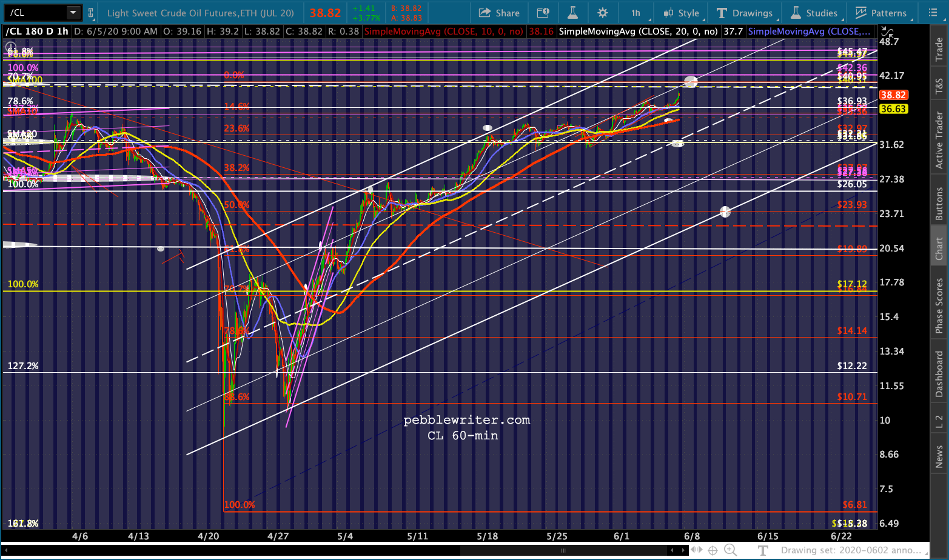Click the red 38.82 price axis bubble

[x=893, y=95]
